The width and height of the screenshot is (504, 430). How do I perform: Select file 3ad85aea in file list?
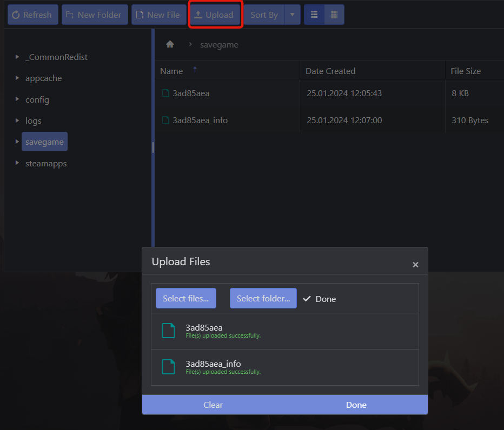(x=191, y=93)
